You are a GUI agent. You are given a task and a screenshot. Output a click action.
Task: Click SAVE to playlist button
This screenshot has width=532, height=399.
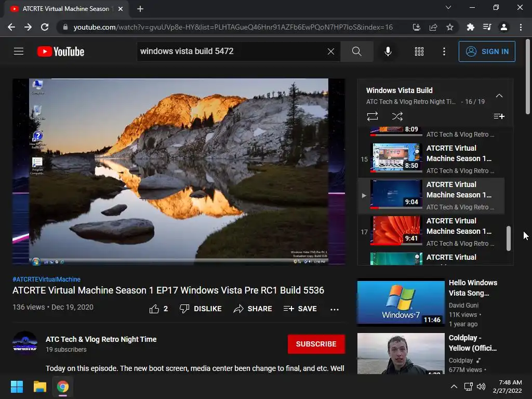pos(300,309)
